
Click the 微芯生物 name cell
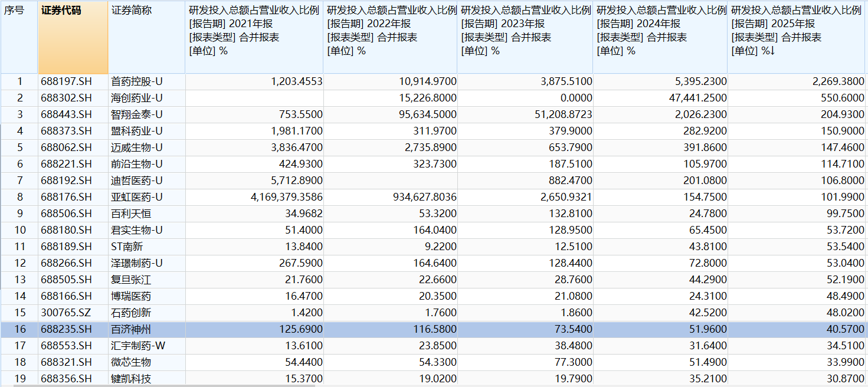click(146, 362)
